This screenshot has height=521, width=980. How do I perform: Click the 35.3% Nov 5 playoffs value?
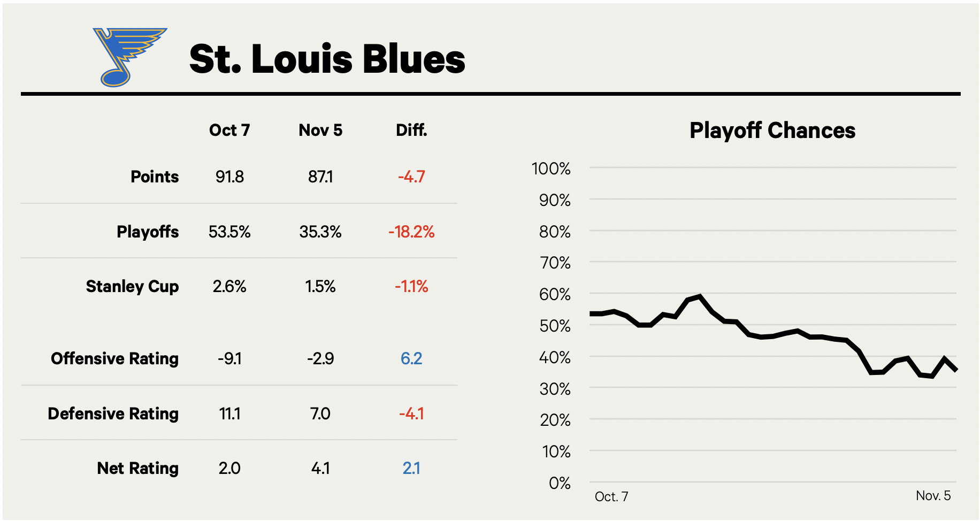pos(320,232)
